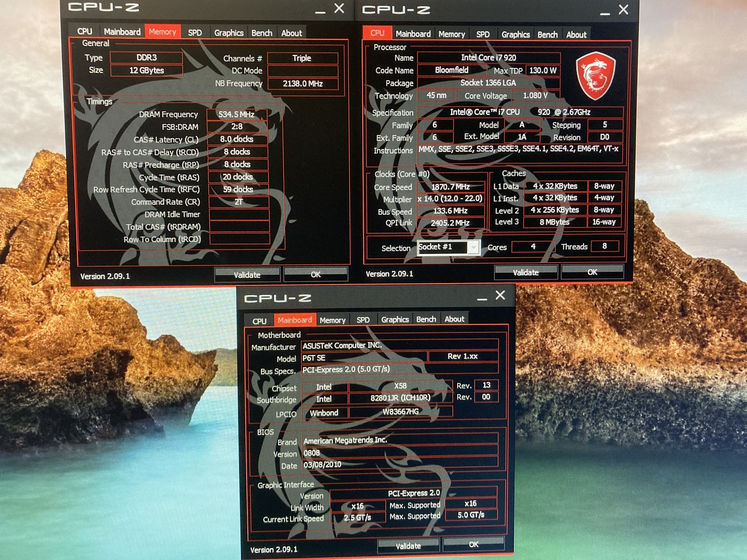The height and width of the screenshot is (560, 747).
Task: Click Validate in the Memory timings window
Action: (247, 275)
